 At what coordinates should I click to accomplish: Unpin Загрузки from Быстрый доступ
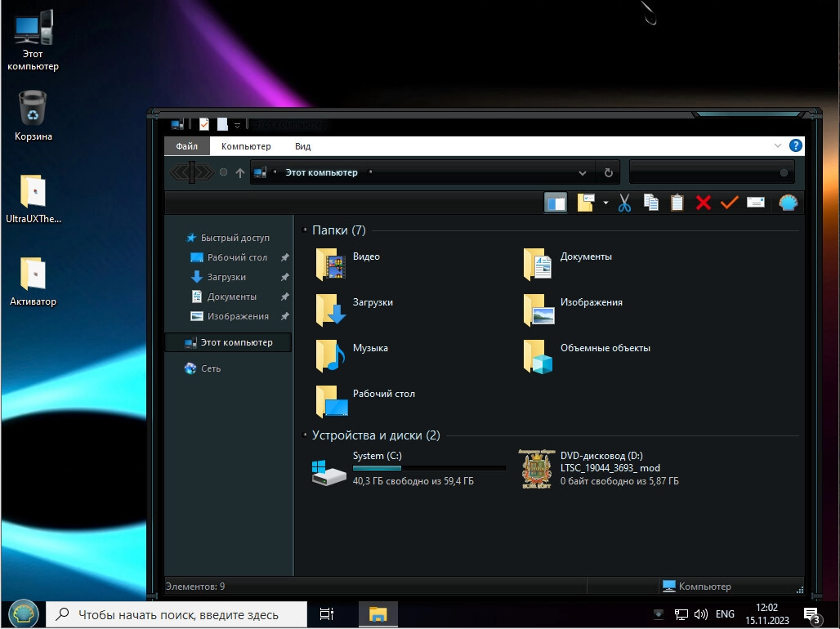(x=286, y=277)
